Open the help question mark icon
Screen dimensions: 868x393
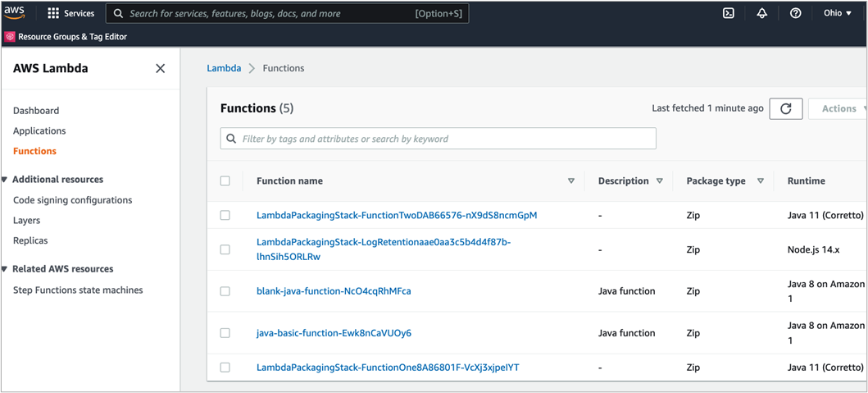coord(796,13)
